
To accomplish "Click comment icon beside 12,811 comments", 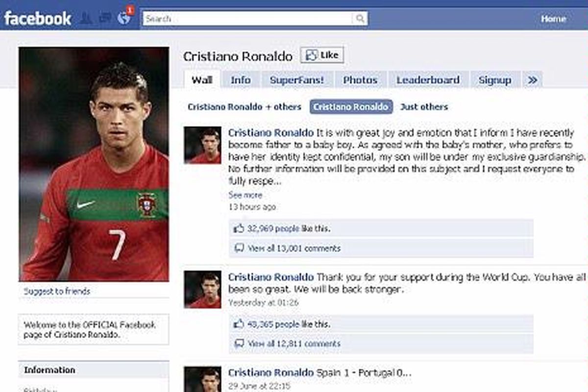I will pos(239,343).
